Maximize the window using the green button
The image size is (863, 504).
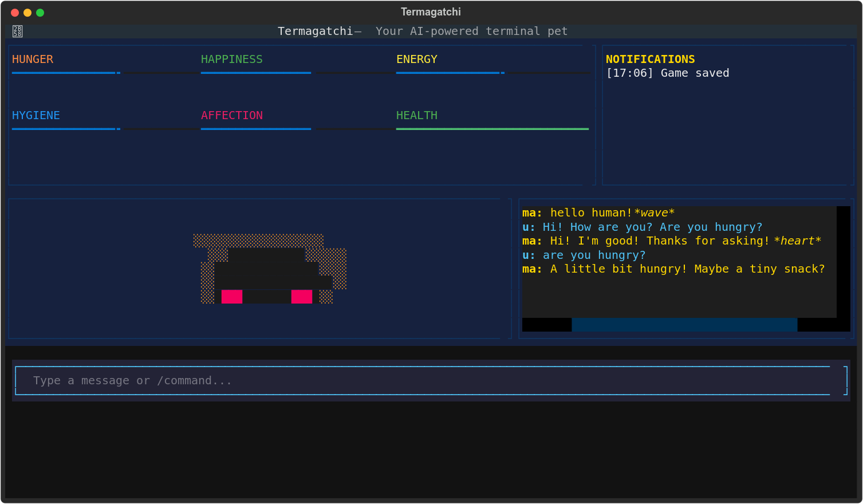40,13
